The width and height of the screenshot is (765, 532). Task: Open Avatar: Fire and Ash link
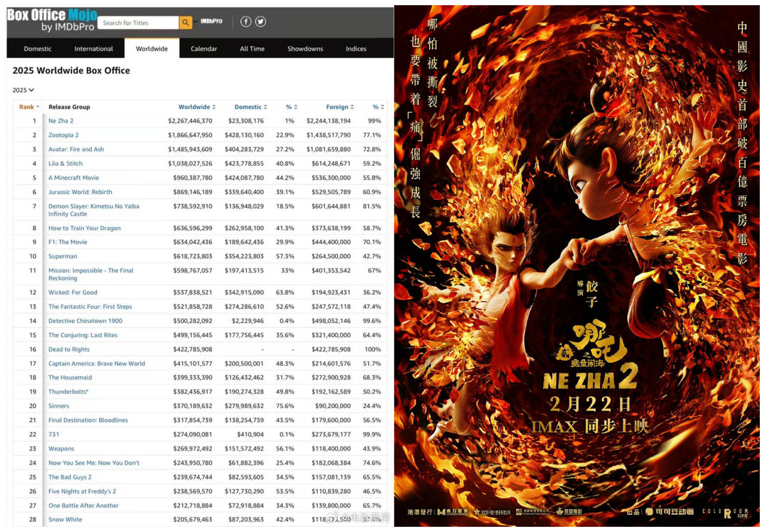coord(76,149)
